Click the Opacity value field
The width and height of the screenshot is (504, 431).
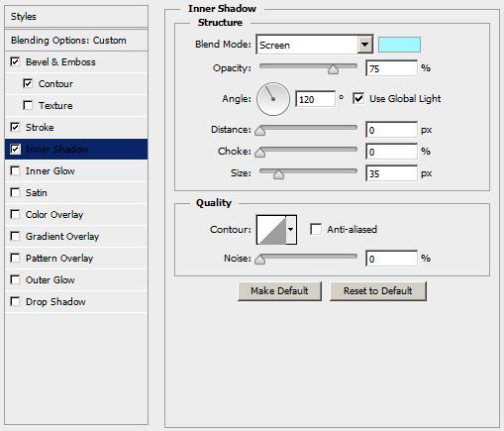(x=391, y=68)
